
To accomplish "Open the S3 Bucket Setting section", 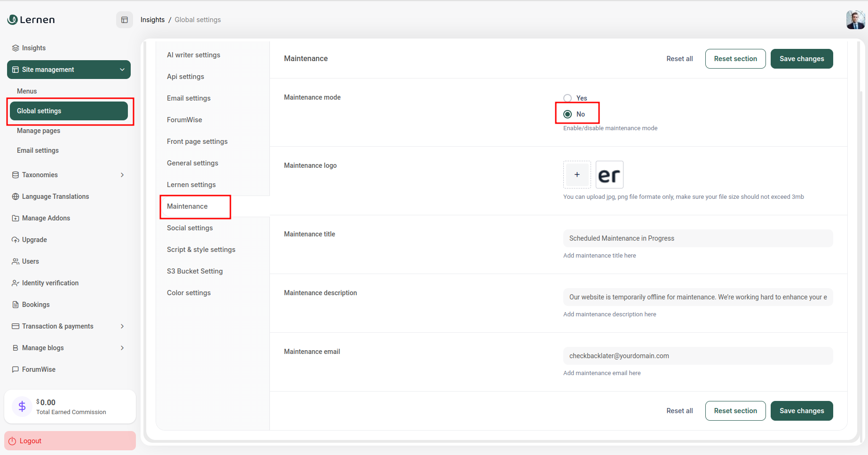I will tap(195, 271).
